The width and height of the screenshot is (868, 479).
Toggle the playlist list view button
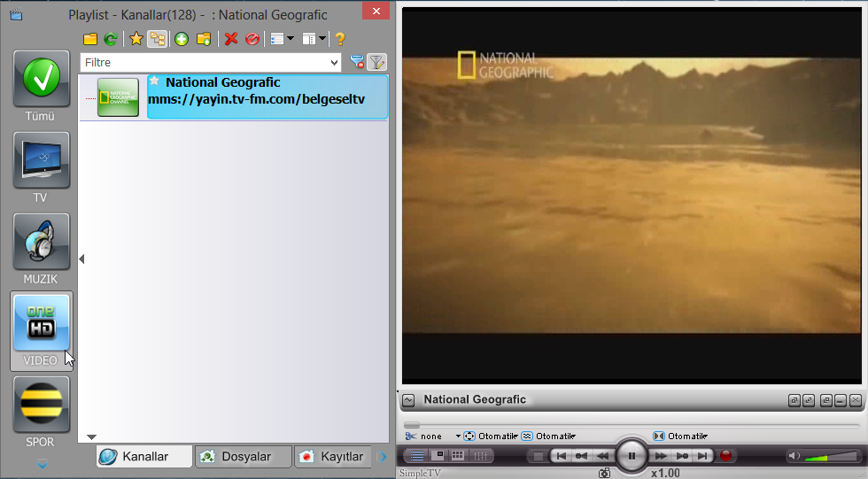point(417,456)
